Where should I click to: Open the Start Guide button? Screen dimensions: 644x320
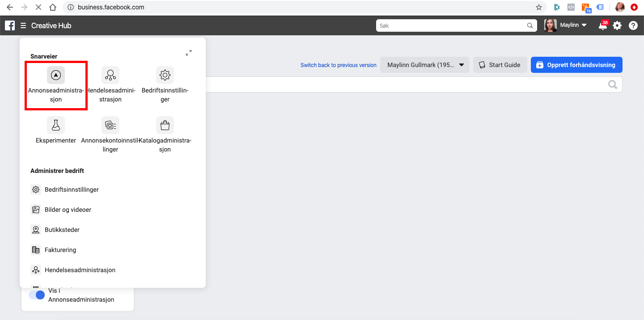click(x=500, y=65)
